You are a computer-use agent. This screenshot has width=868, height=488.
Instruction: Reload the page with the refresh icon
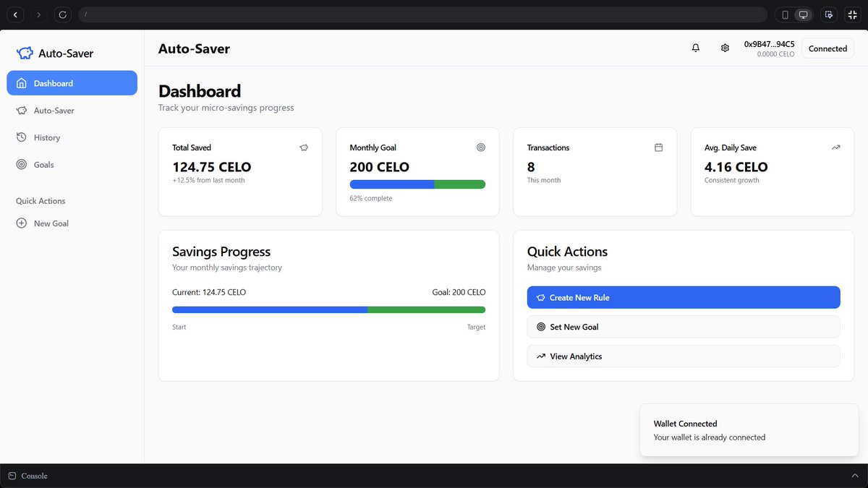point(62,14)
